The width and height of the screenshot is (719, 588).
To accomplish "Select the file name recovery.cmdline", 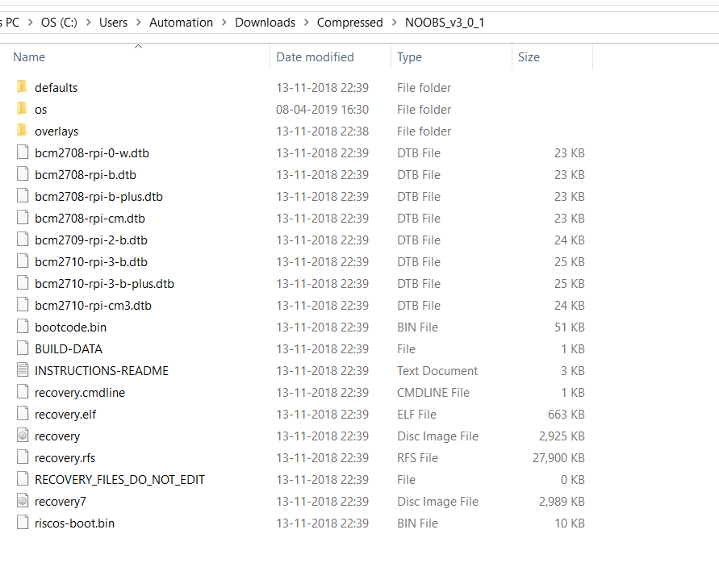I will point(80,393).
